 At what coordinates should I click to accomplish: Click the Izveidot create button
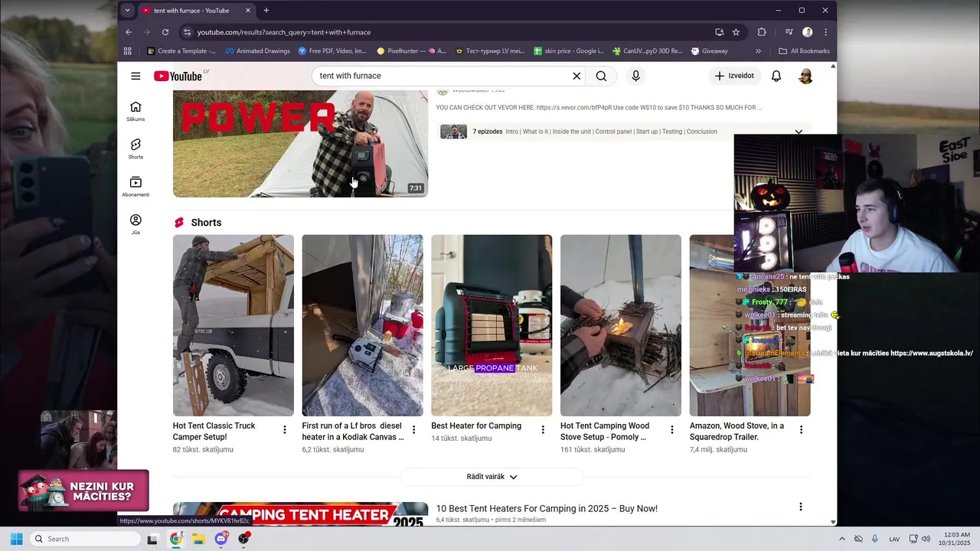tap(735, 76)
